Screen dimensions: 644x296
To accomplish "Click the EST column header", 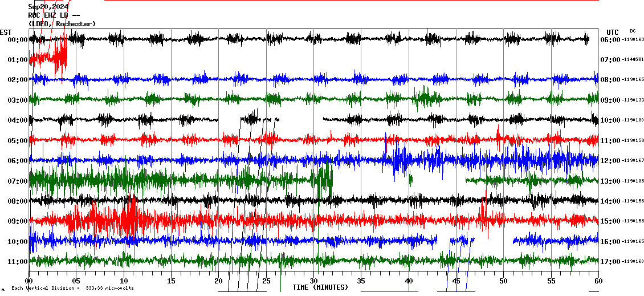I will pyautogui.click(x=6, y=32).
